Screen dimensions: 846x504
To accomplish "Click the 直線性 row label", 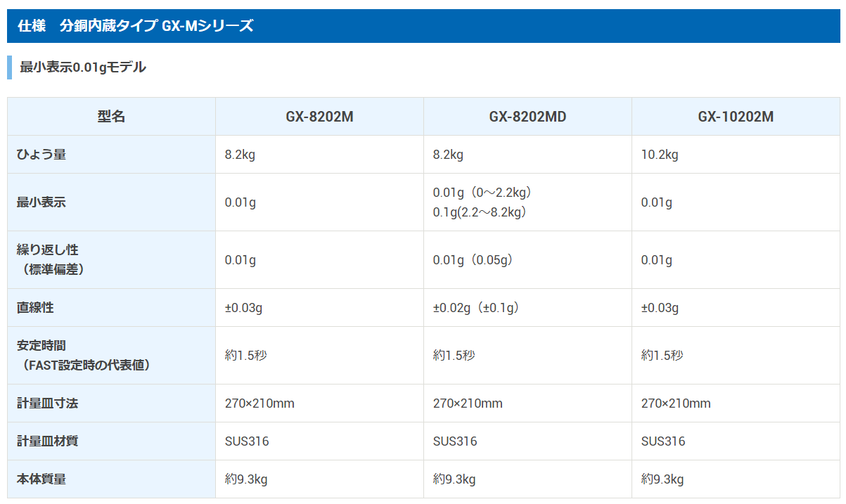I will (x=35, y=308).
